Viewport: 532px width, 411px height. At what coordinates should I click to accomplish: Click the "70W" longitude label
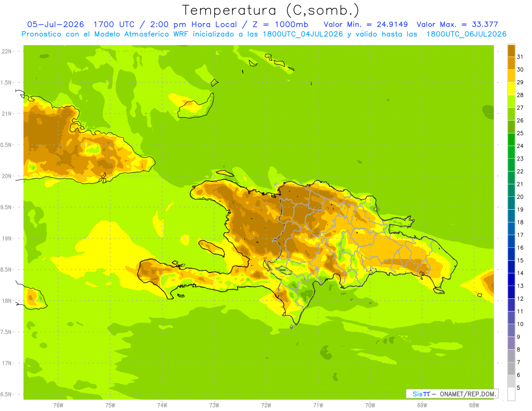point(370,405)
